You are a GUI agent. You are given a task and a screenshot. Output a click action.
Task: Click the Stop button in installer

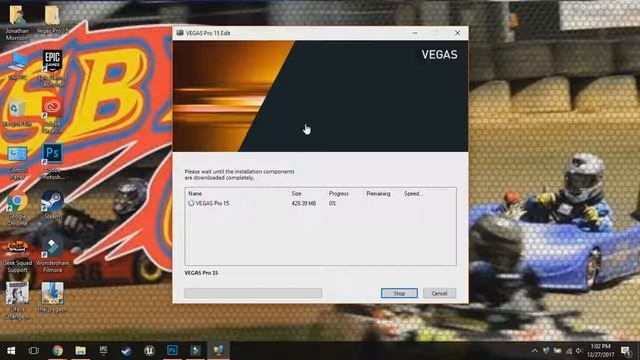click(x=399, y=293)
